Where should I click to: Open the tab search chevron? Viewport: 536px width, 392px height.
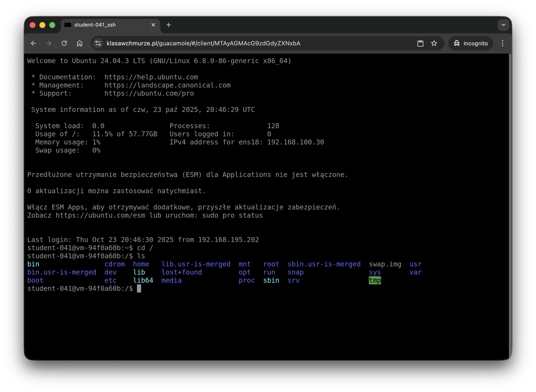(x=503, y=25)
